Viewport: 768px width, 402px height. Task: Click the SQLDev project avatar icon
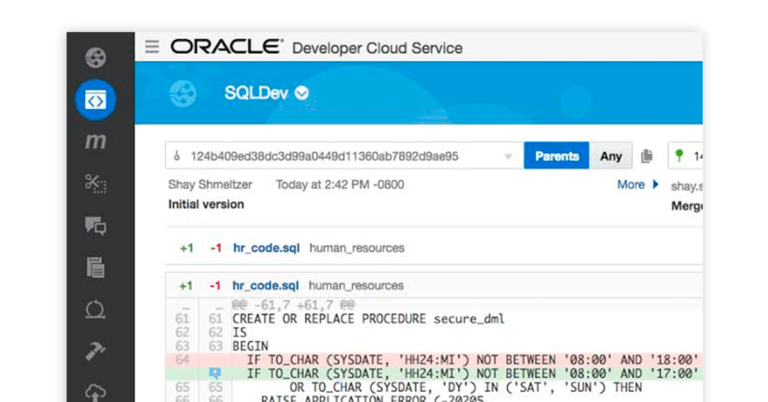tap(183, 94)
